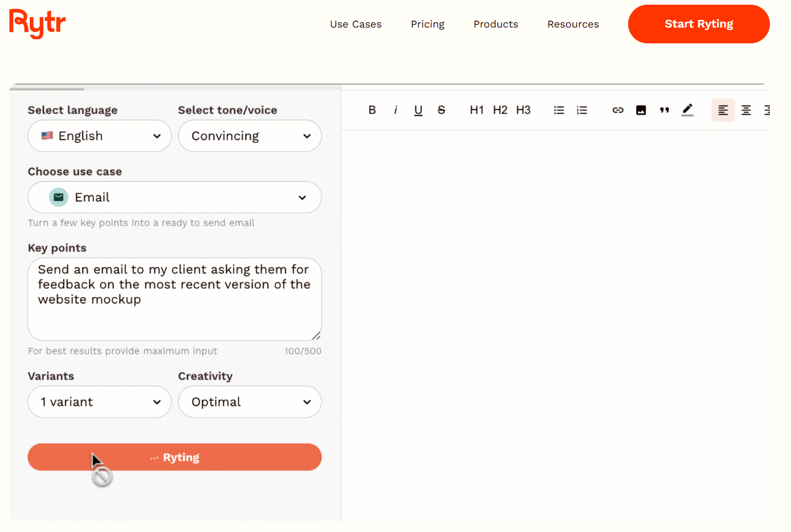Apply H2 heading style
The height and width of the screenshot is (532, 791).
(500, 110)
